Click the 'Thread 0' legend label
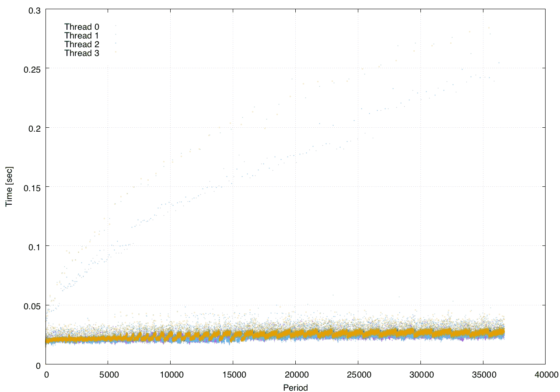Viewport: 560px width, 392px height. click(x=82, y=27)
